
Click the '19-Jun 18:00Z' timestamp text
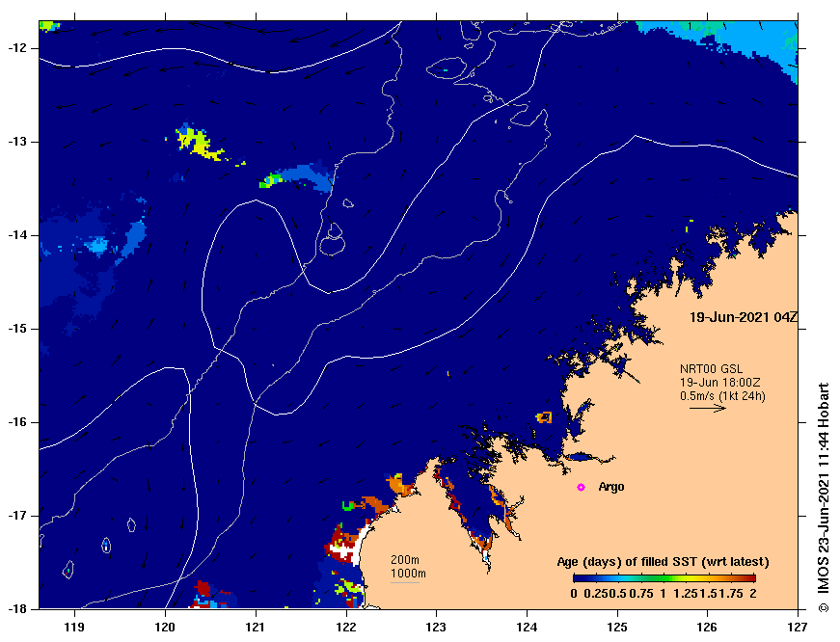pos(720,383)
